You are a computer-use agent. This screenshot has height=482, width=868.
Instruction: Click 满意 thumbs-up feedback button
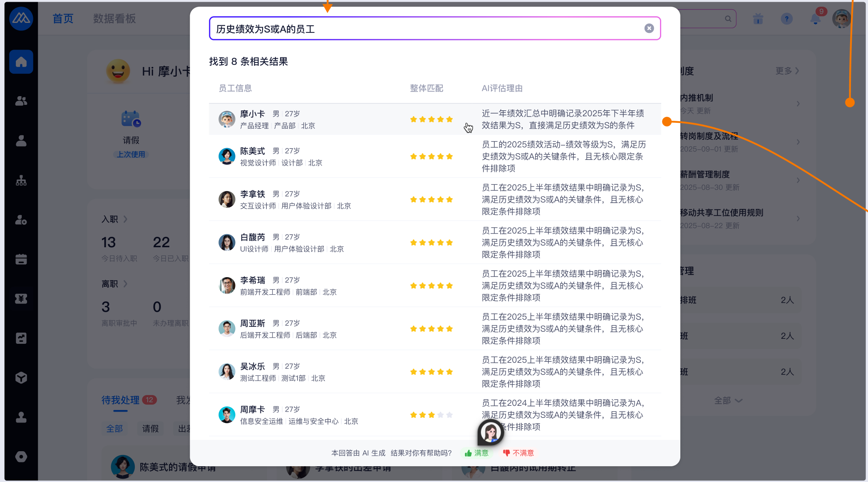477,453
